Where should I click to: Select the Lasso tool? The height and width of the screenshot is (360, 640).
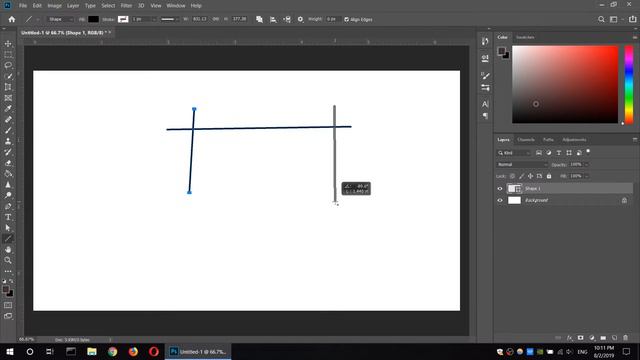point(8,65)
